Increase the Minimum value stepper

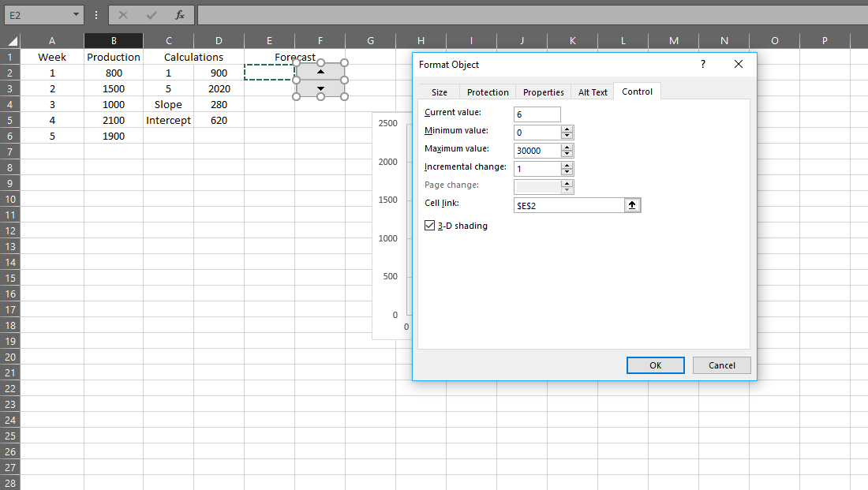567,129
